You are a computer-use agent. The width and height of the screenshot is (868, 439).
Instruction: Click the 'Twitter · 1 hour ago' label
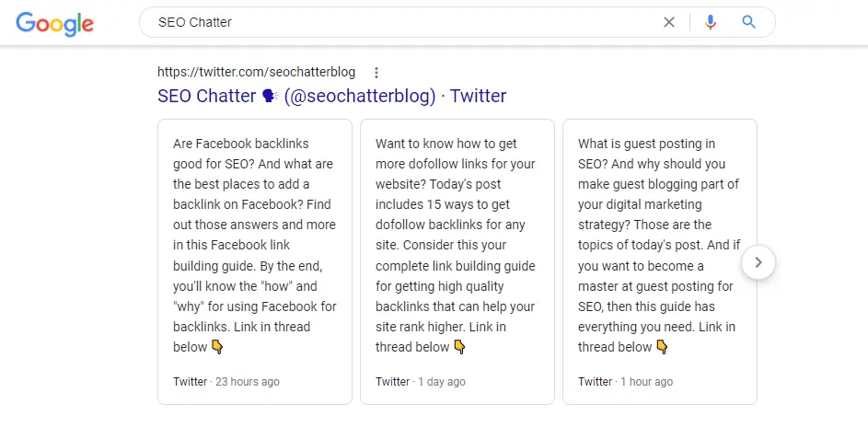click(625, 381)
